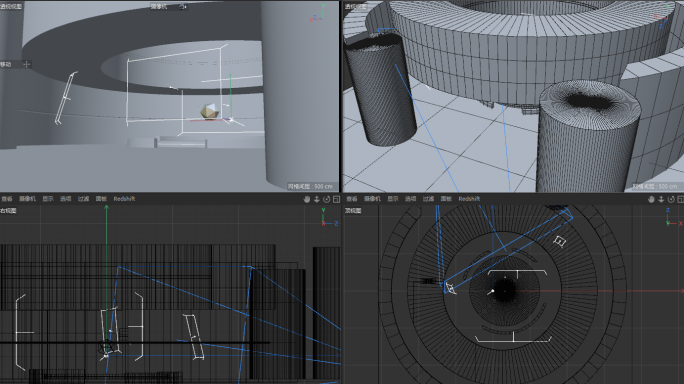Viewport: 684px width, 384px height.
Task: Click rotate view icon in top view panel
Action: 671,199
